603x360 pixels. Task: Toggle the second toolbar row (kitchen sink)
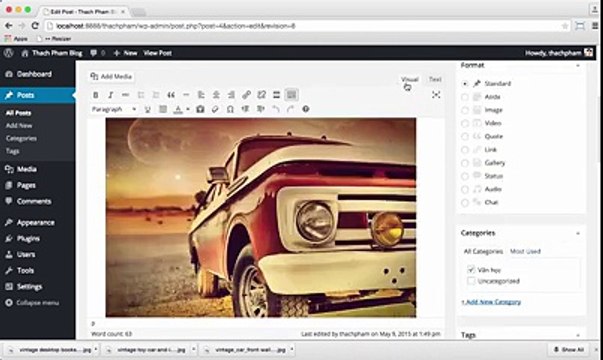click(x=292, y=95)
